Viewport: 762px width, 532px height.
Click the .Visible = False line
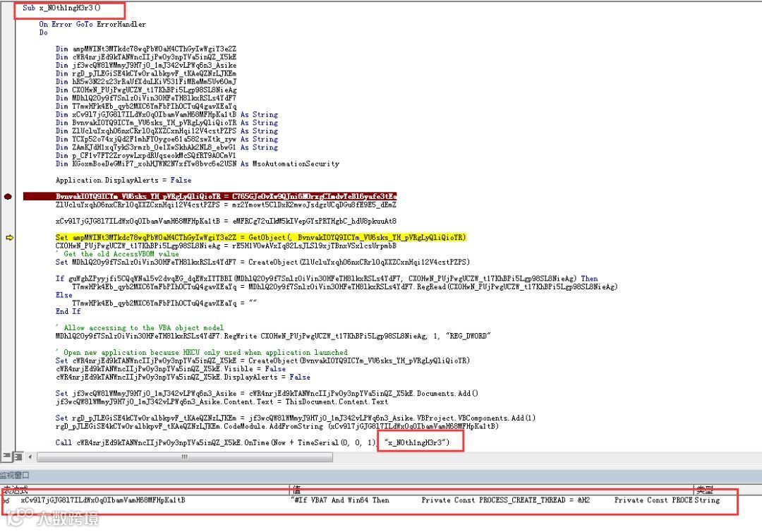[x=171, y=369]
